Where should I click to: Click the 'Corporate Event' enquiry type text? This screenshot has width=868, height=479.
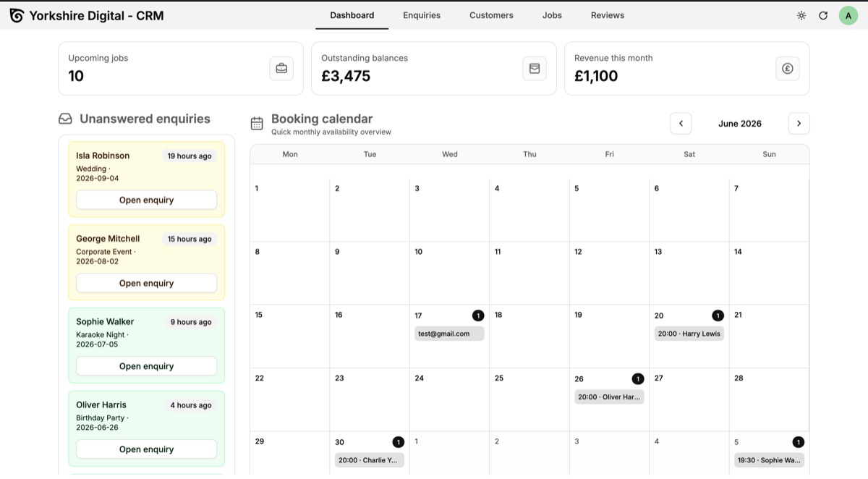coord(104,252)
